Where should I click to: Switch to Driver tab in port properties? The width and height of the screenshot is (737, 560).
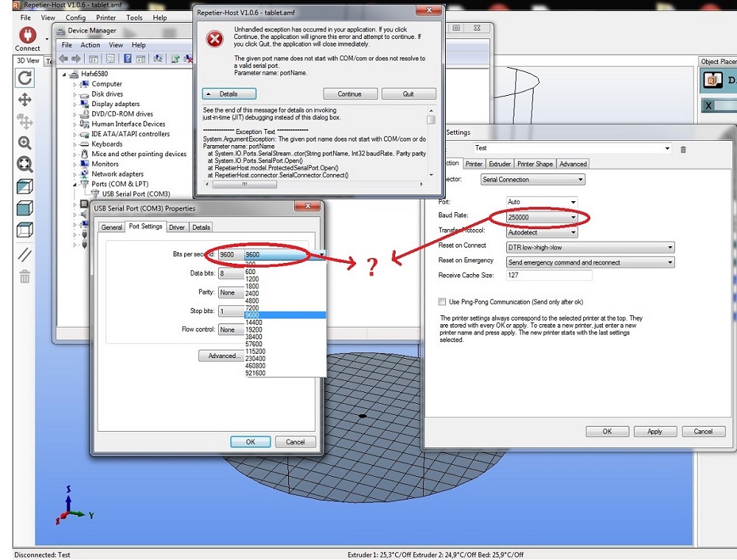click(x=177, y=228)
